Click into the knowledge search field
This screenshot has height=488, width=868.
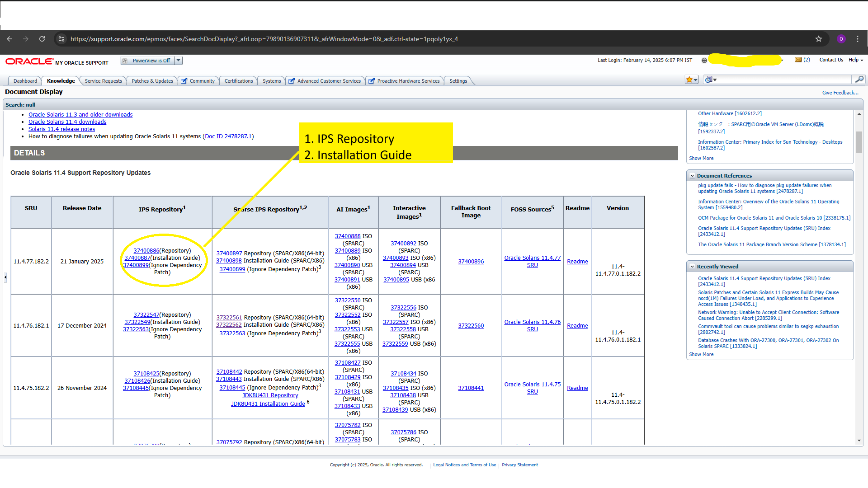click(784, 80)
